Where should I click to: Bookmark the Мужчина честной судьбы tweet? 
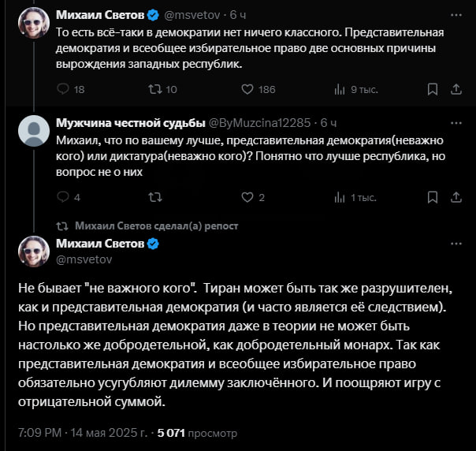tap(432, 197)
